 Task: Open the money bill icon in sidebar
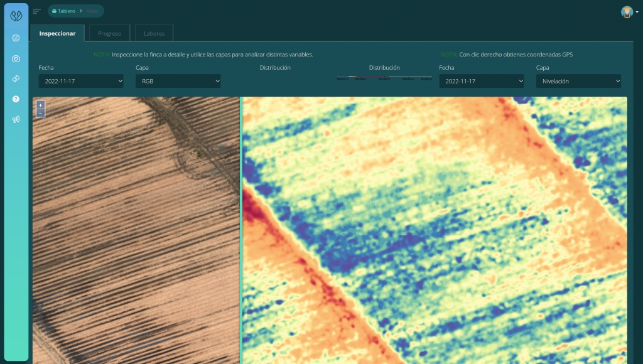click(x=16, y=78)
